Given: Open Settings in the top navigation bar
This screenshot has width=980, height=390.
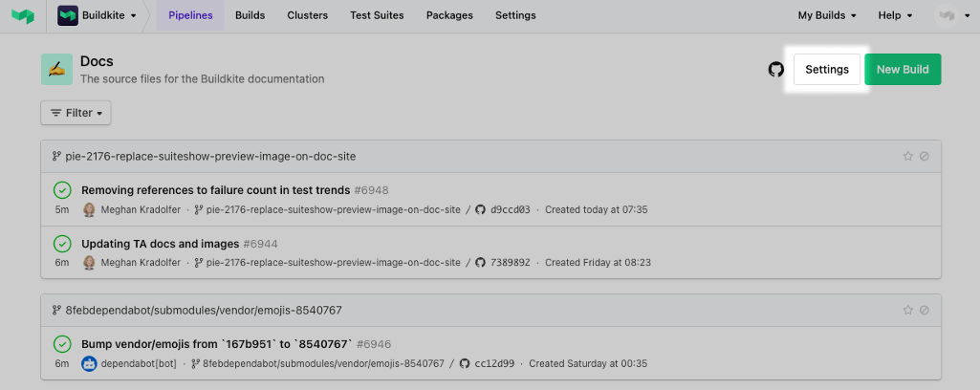Looking at the screenshot, I should pyautogui.click(x=515, y=15).
